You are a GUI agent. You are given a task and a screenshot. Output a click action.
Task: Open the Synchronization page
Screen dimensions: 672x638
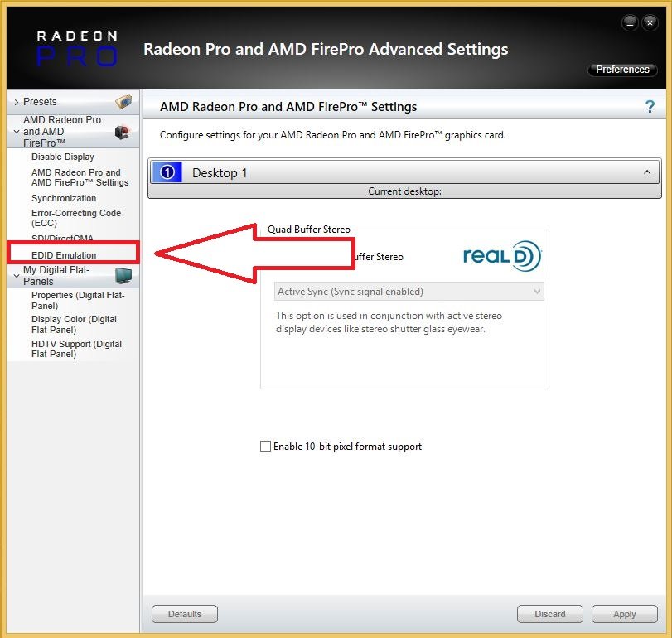coord(64,198)
